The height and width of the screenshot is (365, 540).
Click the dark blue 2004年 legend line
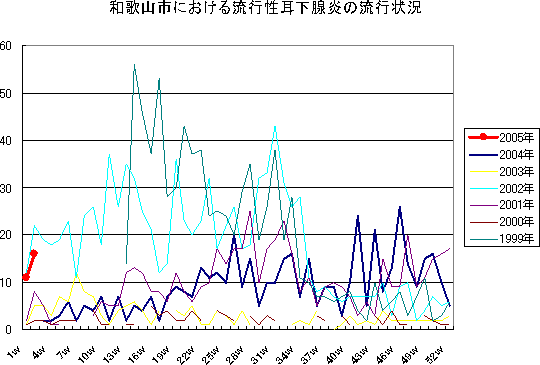(483, 155)
